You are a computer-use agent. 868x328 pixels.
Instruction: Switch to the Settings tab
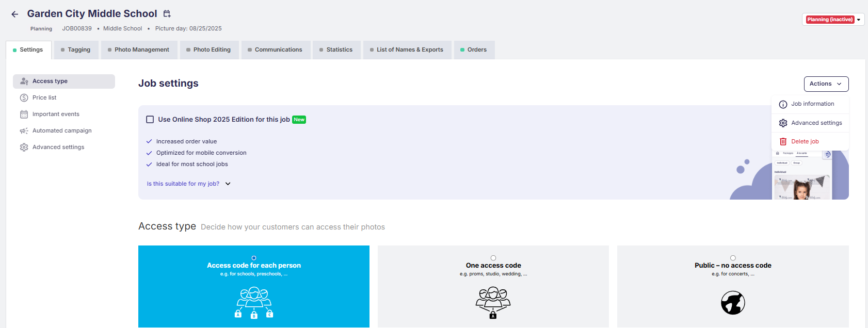pyautogui.click(x=28, y=50)
